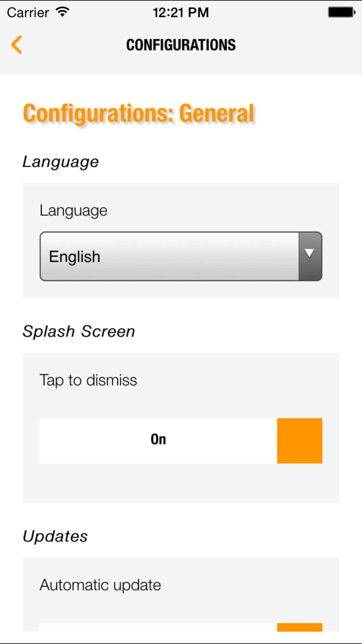Click the white bar of Automatic update switch
The height and width of the screenshot is (644, 362).
click(158, 627)
